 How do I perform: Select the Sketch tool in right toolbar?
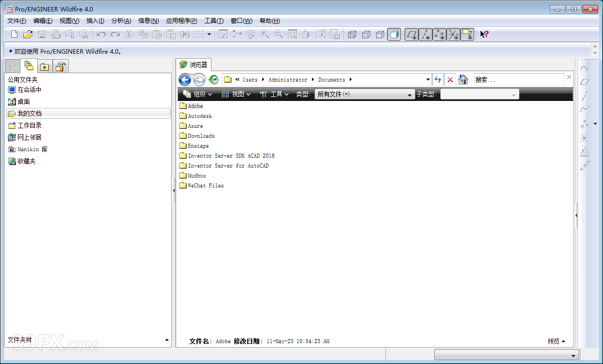[585, 67]
